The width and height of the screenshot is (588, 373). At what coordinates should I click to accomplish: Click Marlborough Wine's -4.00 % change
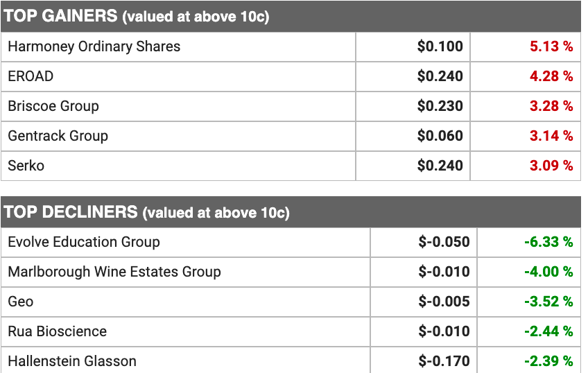click(x=548, y=272)
